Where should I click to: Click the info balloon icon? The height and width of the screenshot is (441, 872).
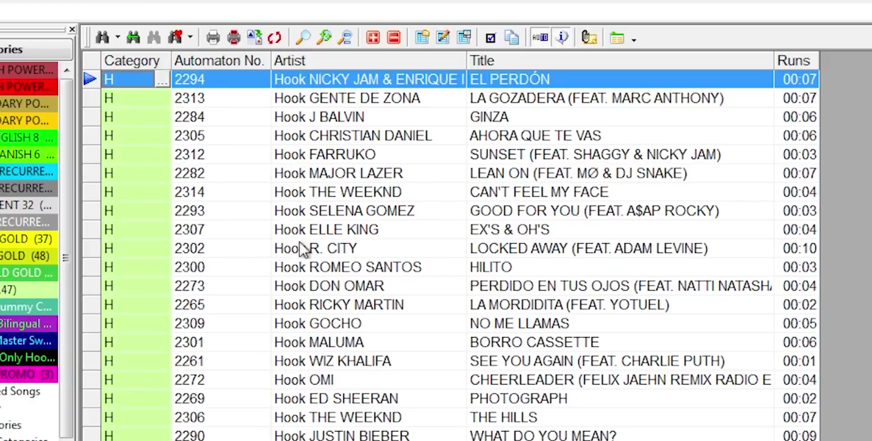coord(562,37)
